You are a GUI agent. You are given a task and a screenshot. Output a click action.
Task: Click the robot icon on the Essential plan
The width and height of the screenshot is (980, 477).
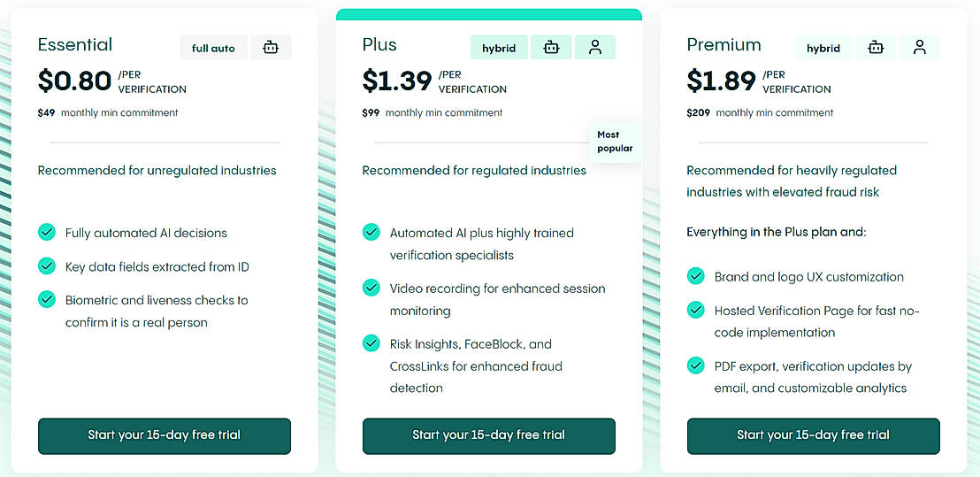(x=271, y=48)
